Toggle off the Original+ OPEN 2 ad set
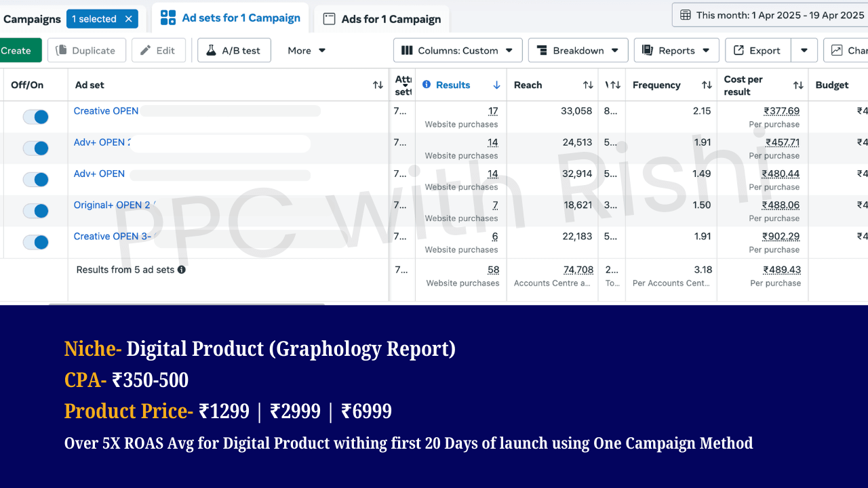This screenshot has width=868, height=488. point(36,211)
